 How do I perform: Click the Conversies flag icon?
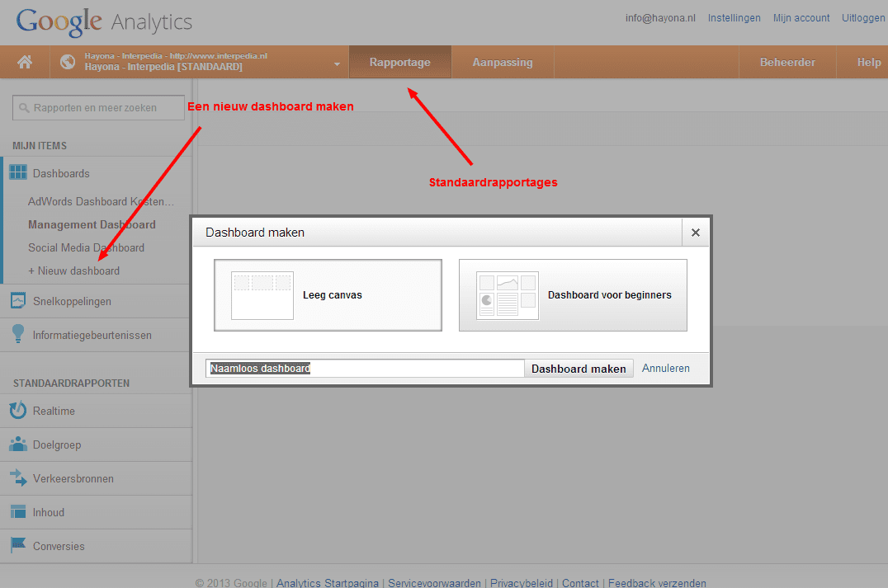pyautogui.click(x=18, y=546)
